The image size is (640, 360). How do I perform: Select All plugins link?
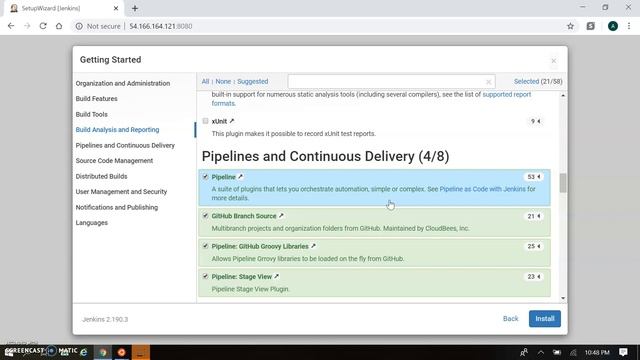tap(205, 82)
